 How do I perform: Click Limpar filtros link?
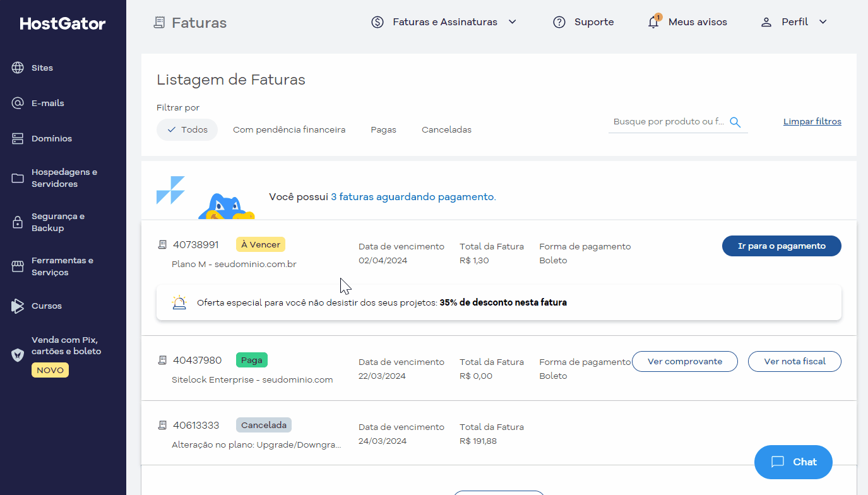812,121
